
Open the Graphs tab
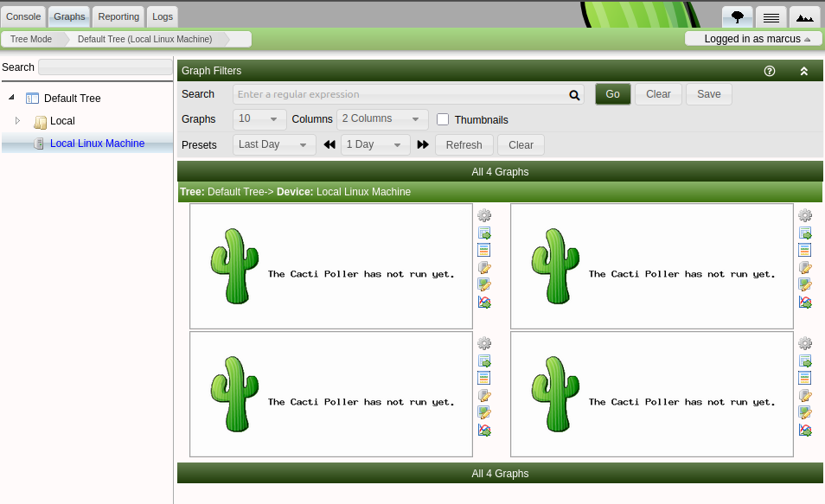pyautogui.click(x=69, y=16)
